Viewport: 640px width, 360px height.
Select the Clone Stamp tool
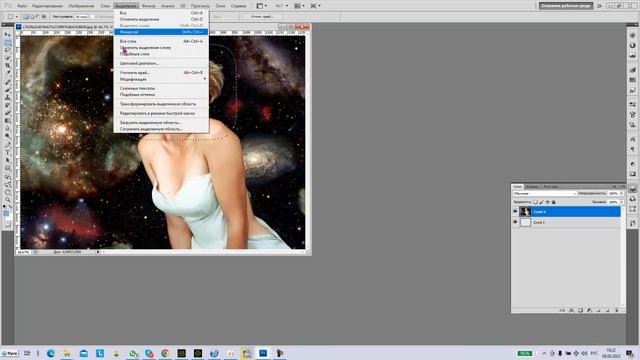7,98
